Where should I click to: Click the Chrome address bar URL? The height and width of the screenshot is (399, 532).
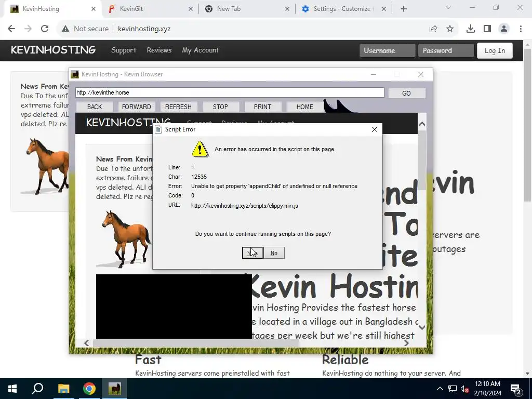click(x=144, y=29)
